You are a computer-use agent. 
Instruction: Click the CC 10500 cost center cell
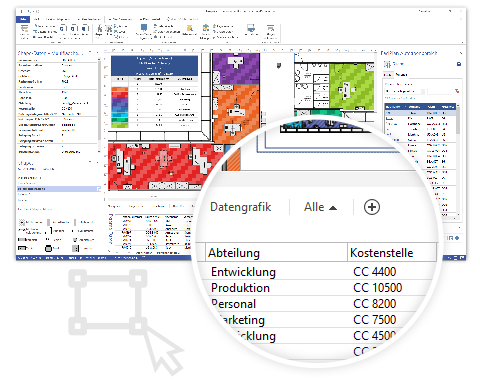(x=378, y=288)
